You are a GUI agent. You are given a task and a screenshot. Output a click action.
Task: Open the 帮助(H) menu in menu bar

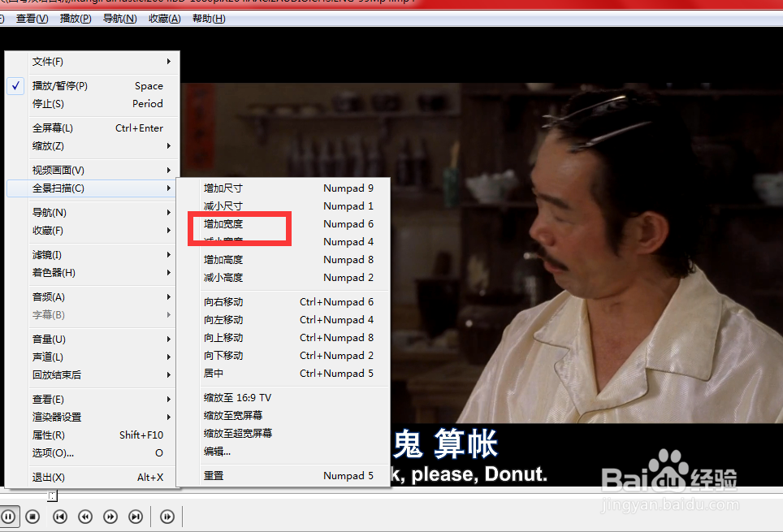(x=209, y=19)
